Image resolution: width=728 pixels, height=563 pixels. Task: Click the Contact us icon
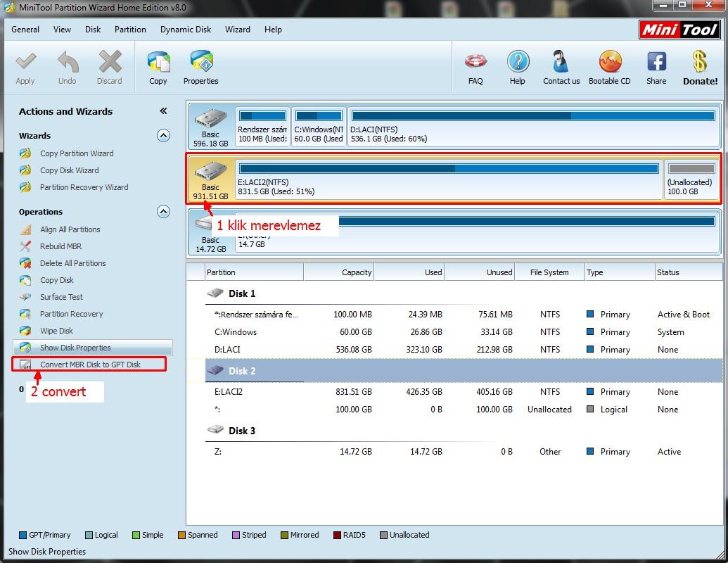[561, 62]
